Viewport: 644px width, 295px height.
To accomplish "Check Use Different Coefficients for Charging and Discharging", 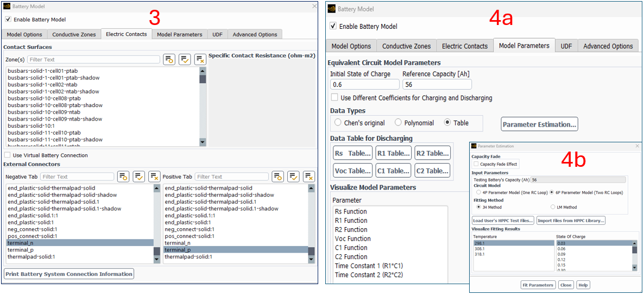I will [x=334, y=98].
